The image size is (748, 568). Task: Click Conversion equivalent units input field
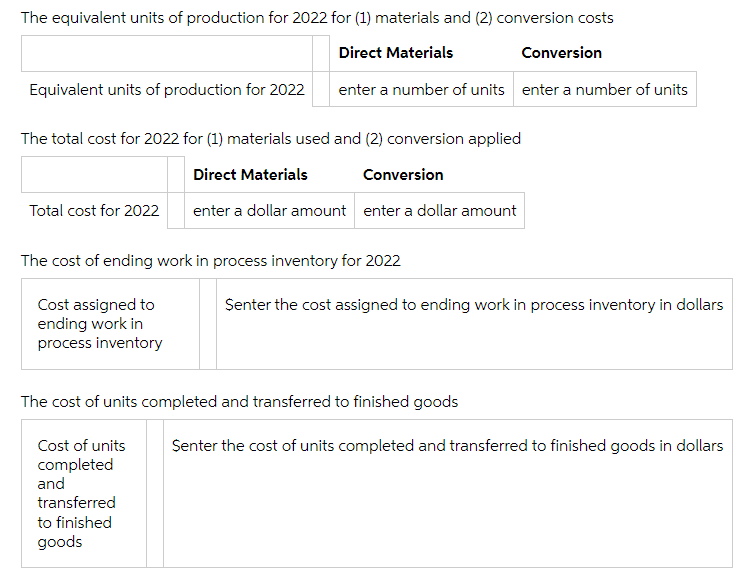tap(604, 89)
